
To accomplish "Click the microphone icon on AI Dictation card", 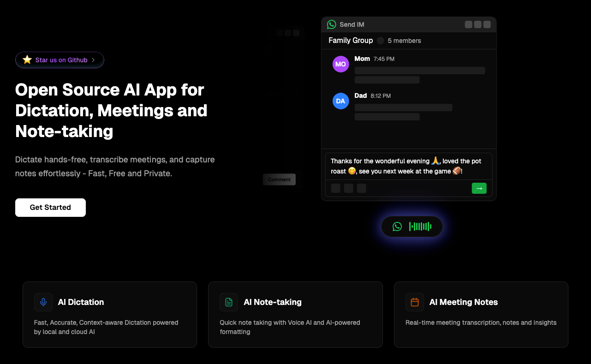I will click(43, 302).
